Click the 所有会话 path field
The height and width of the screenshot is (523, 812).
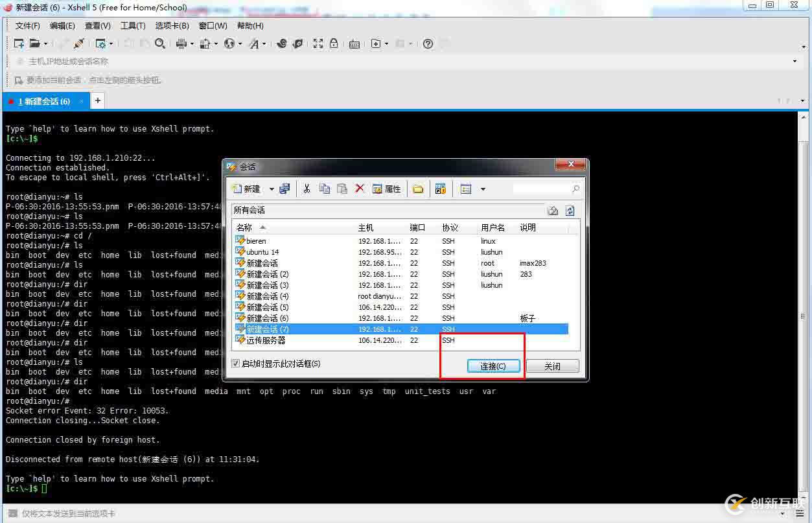tap(388, 210)
